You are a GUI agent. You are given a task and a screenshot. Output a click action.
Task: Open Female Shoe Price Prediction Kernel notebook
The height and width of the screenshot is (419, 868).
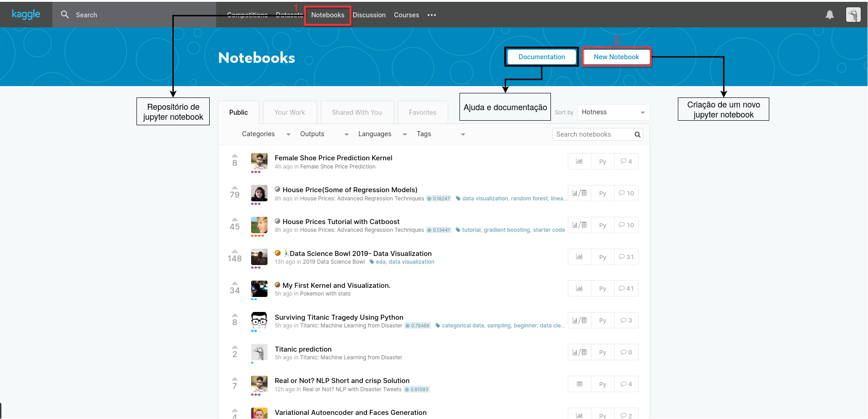pos(333,158)
